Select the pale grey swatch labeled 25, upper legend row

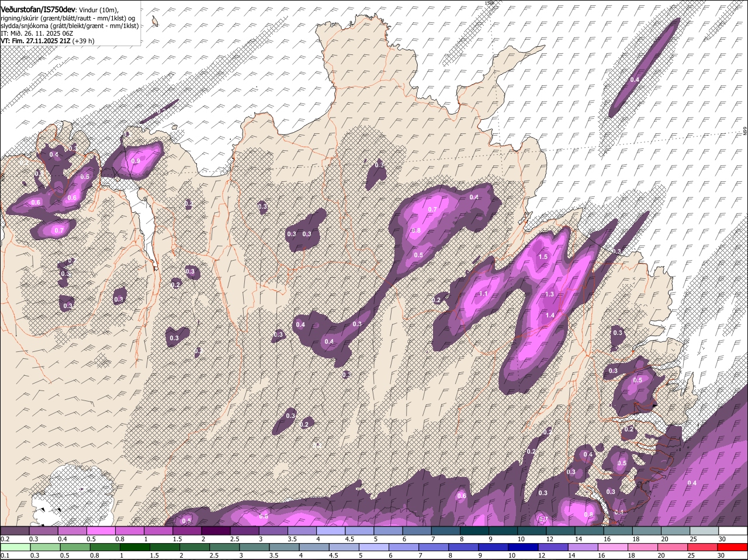click(704, 531)
